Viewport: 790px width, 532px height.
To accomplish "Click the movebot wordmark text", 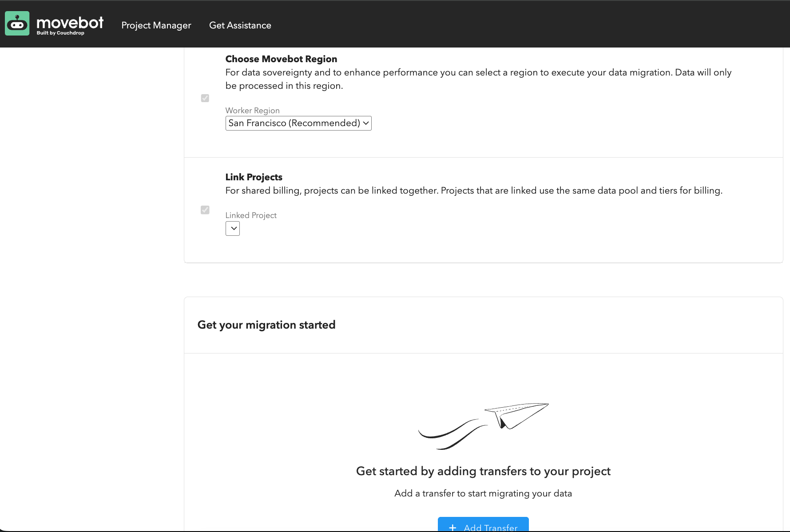I will pos(70,22).
